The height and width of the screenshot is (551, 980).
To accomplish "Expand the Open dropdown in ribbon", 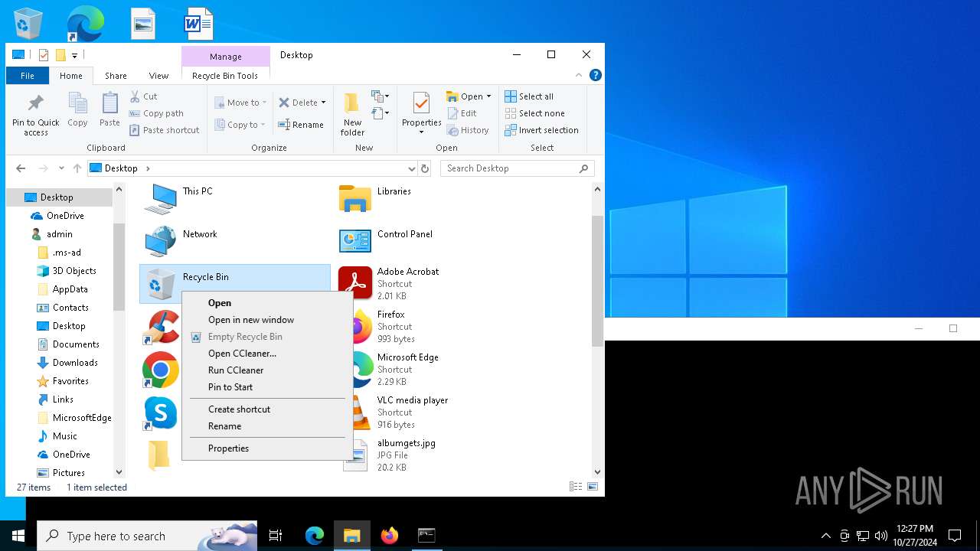I will 488,96.
